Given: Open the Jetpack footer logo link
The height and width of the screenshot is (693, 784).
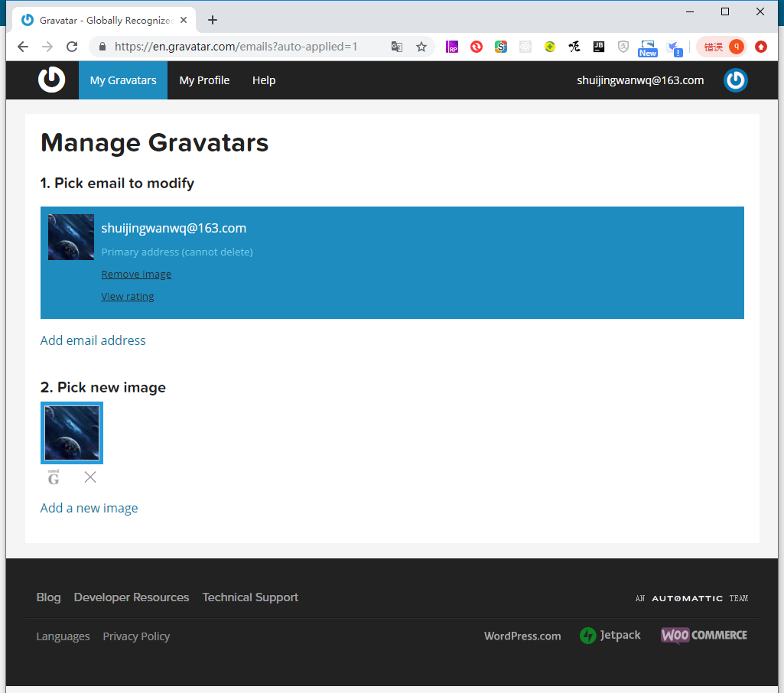Looking at the screenshot, I should click(610, 636).
